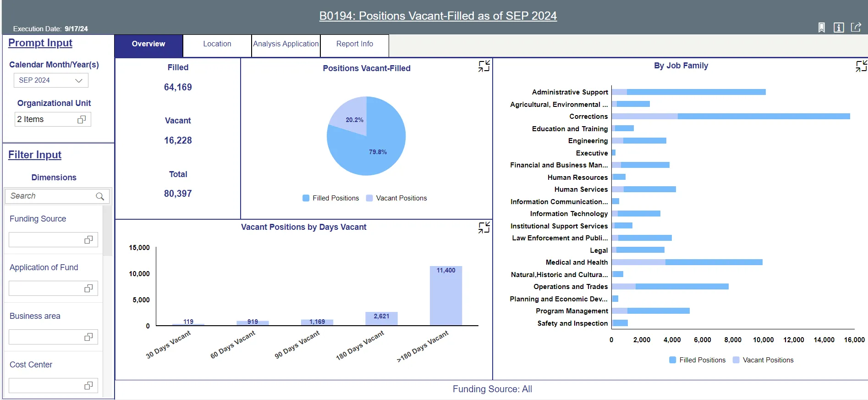Open the SEP 2024 month dropdown
Screen dimensions: 868x400
click(x=51, y=80)
